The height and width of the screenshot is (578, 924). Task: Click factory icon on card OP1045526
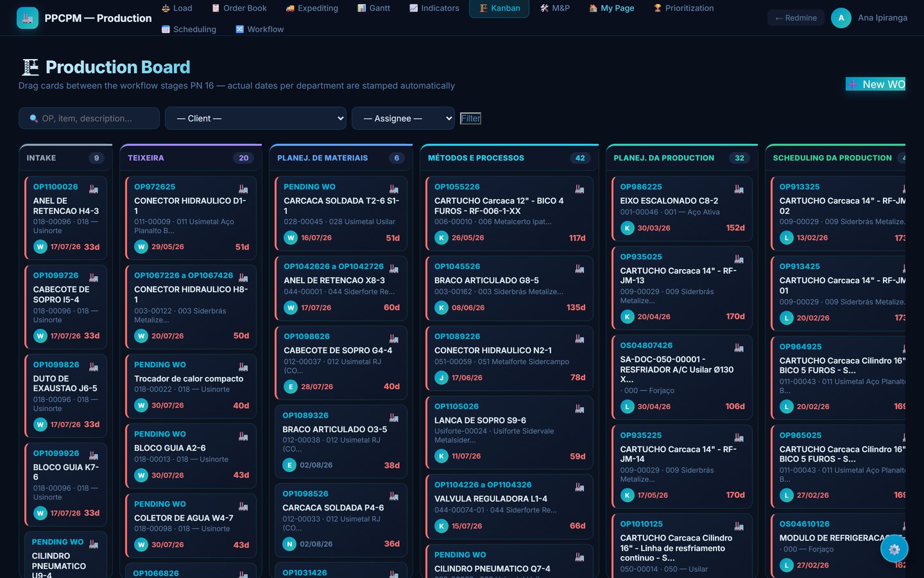579,268
